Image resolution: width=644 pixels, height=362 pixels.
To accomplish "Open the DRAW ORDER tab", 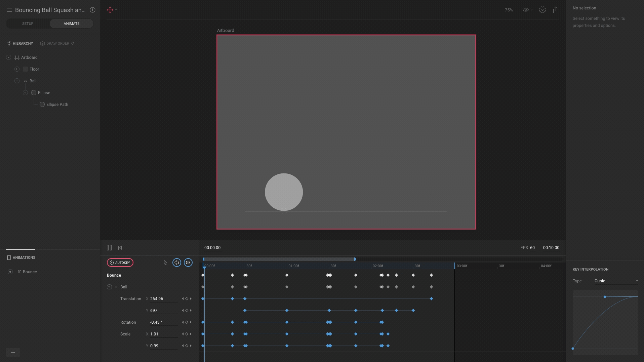I will [55, 43].
